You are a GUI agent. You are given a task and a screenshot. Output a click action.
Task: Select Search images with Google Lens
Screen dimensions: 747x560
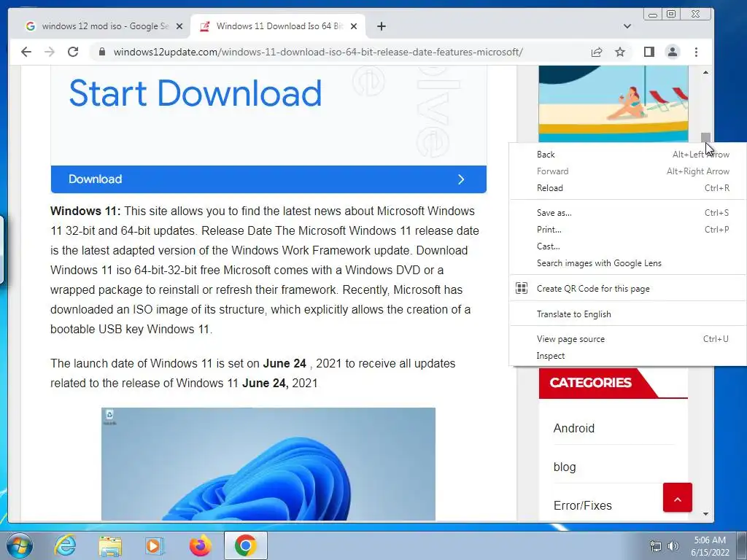[628, 262]
